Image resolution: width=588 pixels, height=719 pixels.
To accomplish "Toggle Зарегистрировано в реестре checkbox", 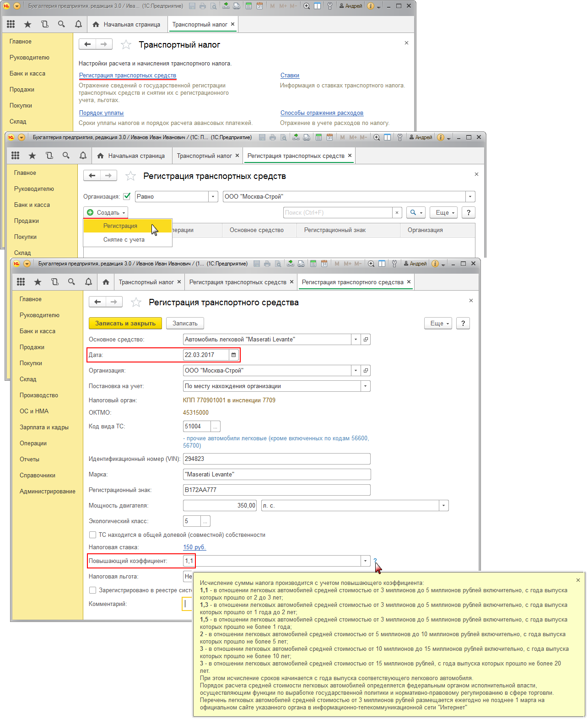I will [x=93, y=590].
